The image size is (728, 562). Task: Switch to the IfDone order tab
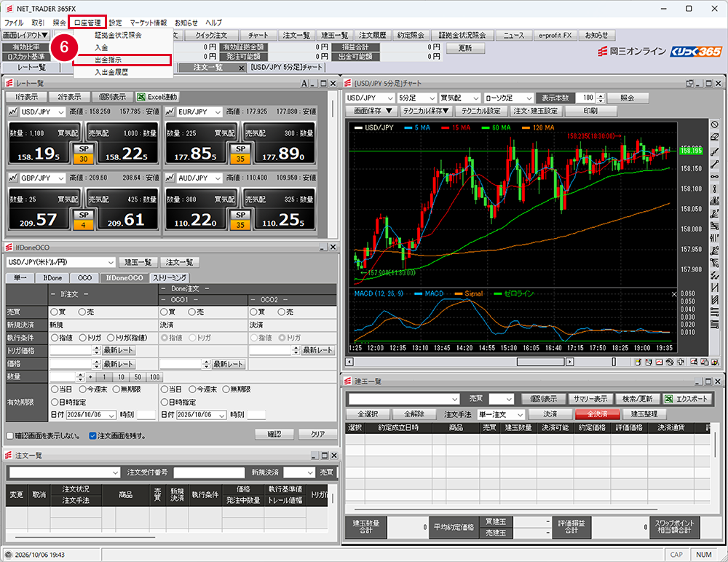coord(52,278)
